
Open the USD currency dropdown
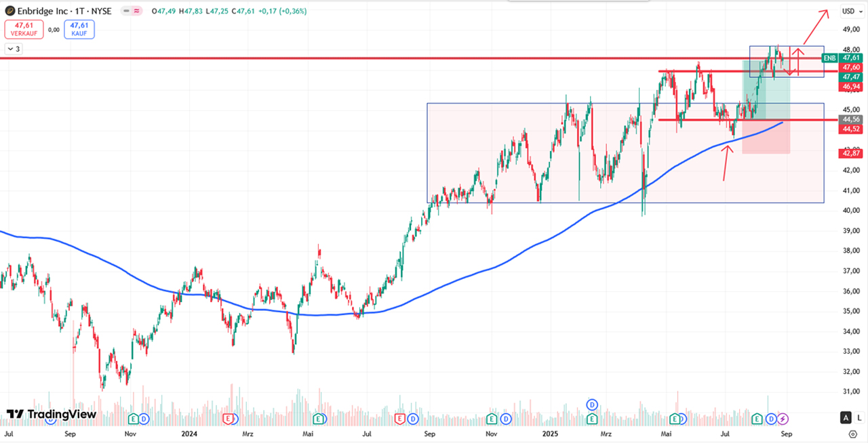(x=848, y=11)
